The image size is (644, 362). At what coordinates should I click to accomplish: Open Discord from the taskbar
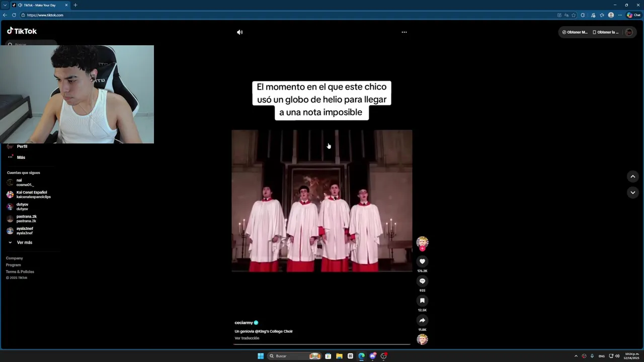pyautogui.click(x=372, y=356)
